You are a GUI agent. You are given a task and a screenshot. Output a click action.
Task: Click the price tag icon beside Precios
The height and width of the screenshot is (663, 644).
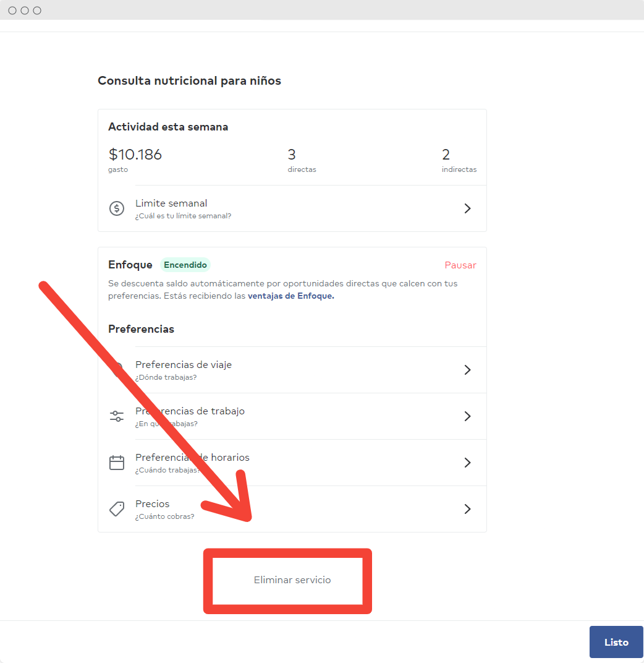[x=117, y=508]
